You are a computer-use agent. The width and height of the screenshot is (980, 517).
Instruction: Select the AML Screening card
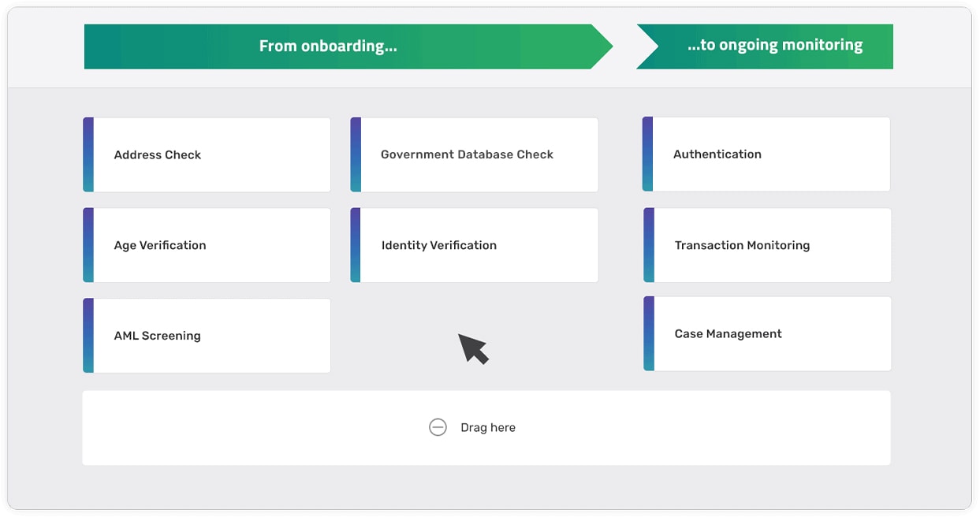[x=207, y=336]
